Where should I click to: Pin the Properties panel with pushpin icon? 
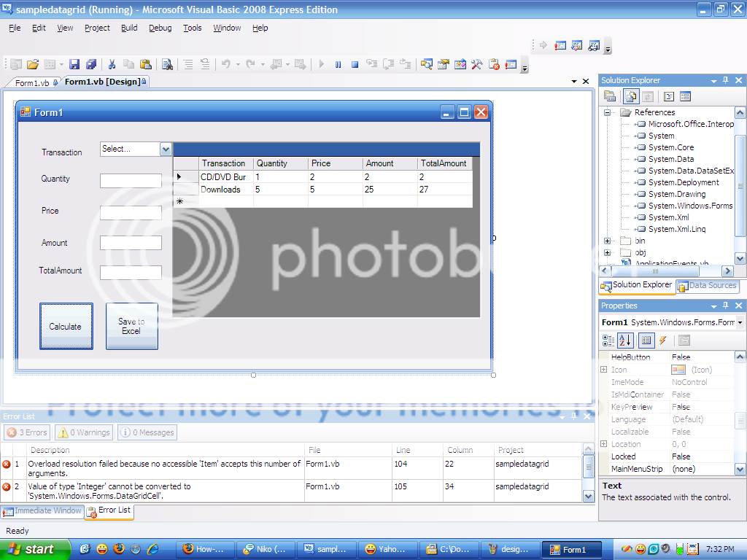coord(726,306)
